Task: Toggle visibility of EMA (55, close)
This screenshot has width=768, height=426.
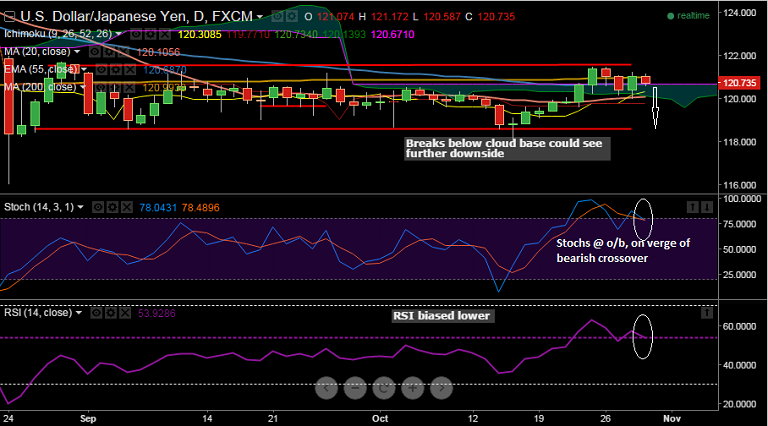Action: [x=101, y=70]
